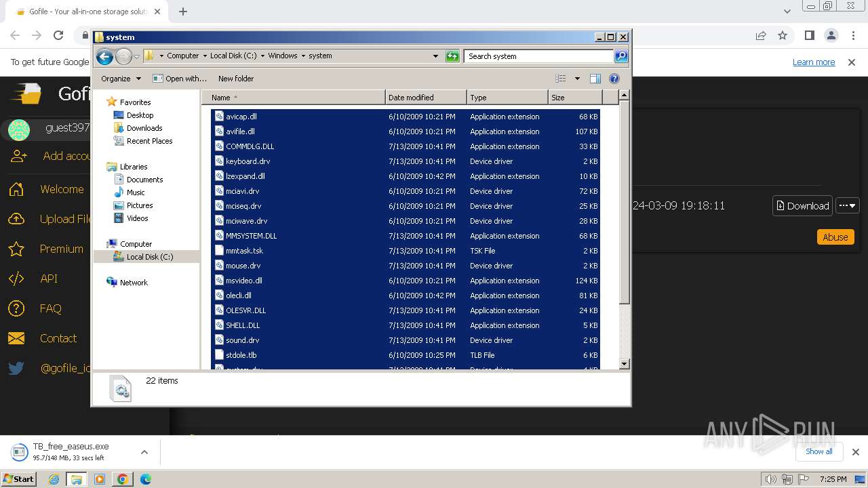Select keyboard.drv file
The width and height of the screenshot is (868, 488).
click(x=406, y=161)
